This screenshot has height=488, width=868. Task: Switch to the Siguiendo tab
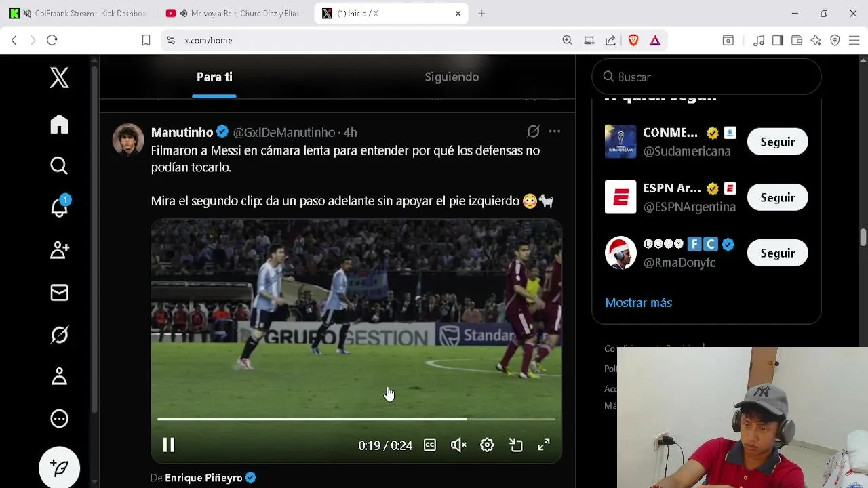point(452,77)
